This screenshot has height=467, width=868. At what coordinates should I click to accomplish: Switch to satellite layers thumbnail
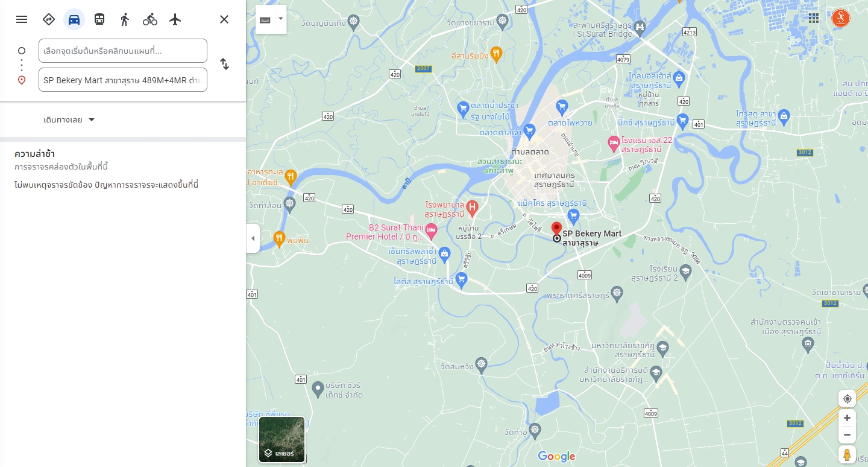[282, 439]
